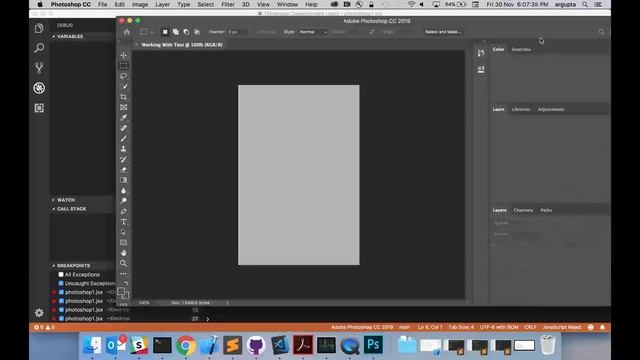Choose the New Selection mode button
Screen dimensions: 640x360
pyautogui.click(x=165, y=32)
